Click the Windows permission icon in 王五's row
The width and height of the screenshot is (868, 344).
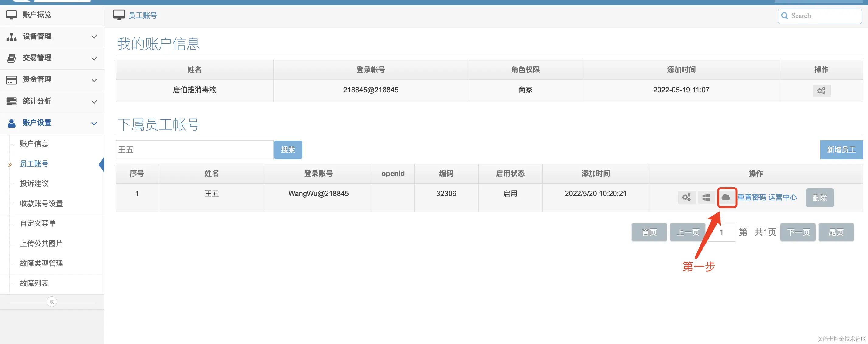point(707,197)
